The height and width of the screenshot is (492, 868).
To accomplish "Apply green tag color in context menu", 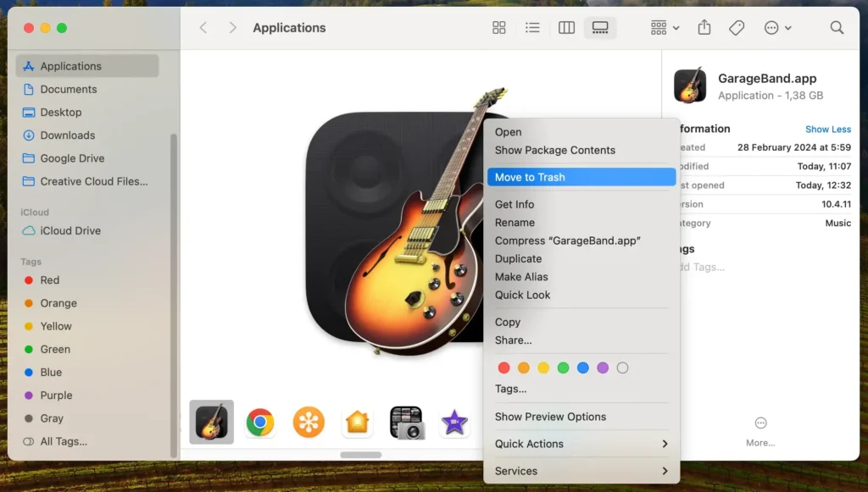I will 563,368.
